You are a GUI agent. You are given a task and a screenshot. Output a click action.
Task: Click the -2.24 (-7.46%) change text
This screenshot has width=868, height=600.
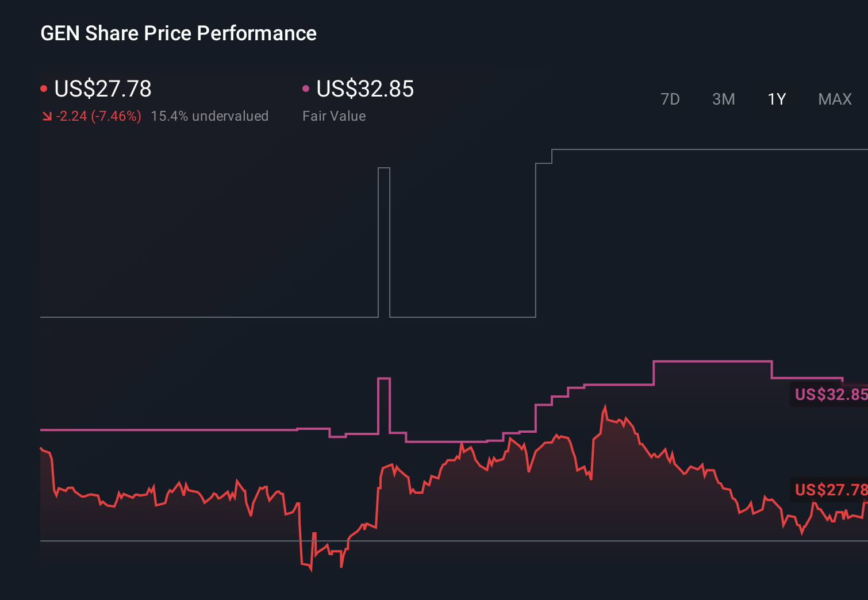coord(98,116)
